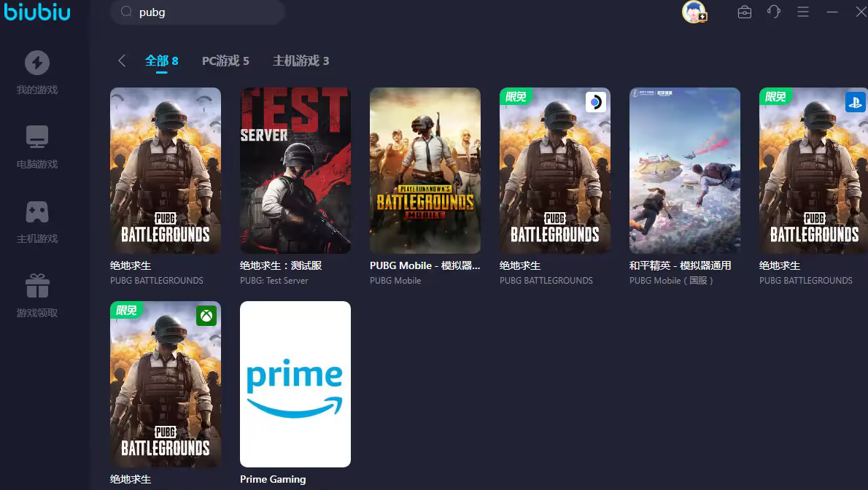Open the hamburger menu icon
The width and height of the screenshot is (868, 490).
click(x=802, y=12)
